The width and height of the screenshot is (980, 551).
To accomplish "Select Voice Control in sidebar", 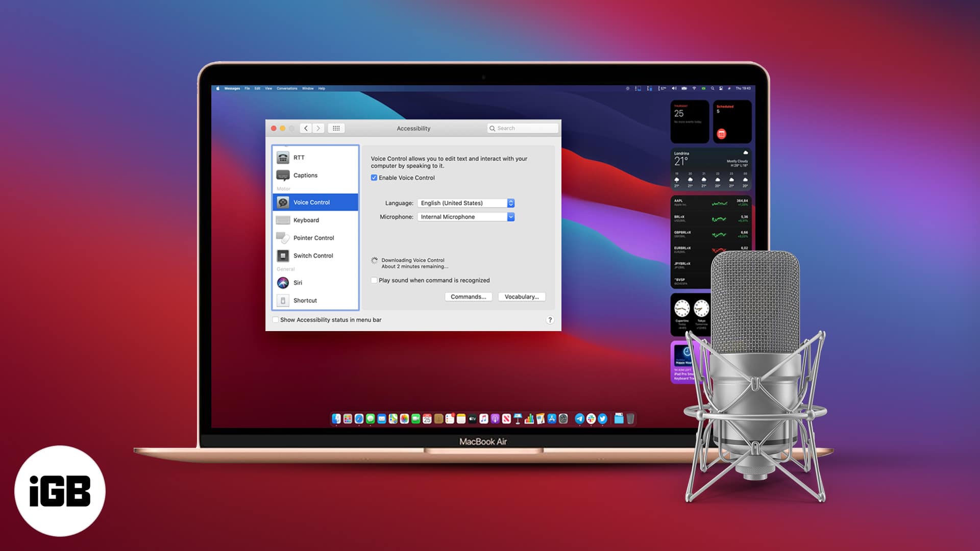I will click(314, 202).
